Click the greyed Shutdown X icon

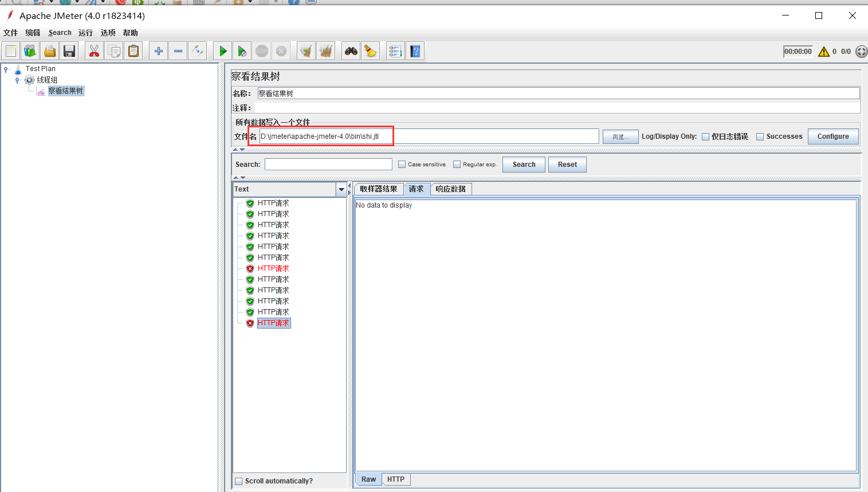tap(281, 51)
